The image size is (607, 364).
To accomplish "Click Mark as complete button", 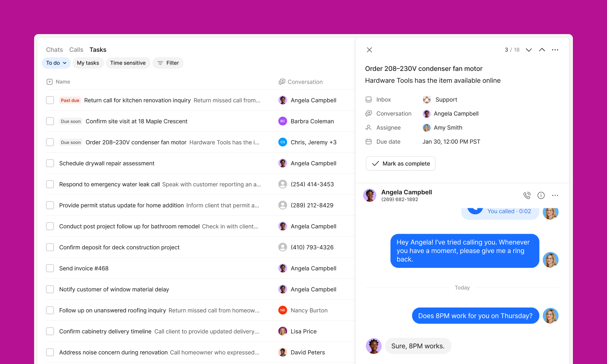I will [x=400, y=164].
